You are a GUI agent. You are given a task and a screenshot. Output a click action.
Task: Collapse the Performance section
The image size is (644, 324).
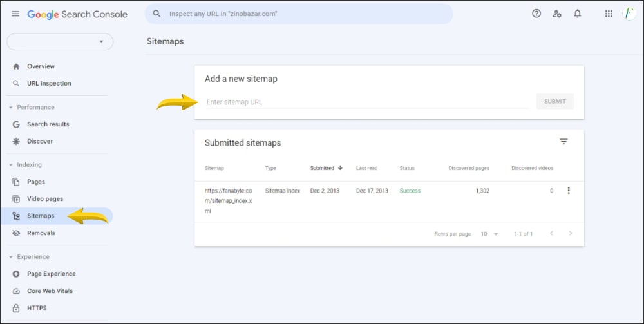pyautogui.click(x=11, y=107)
